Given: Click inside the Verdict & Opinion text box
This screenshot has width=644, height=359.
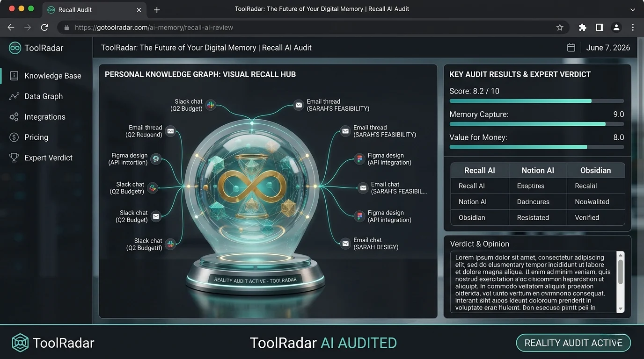Looking at the screenshot, I should [x=534, y=282].
